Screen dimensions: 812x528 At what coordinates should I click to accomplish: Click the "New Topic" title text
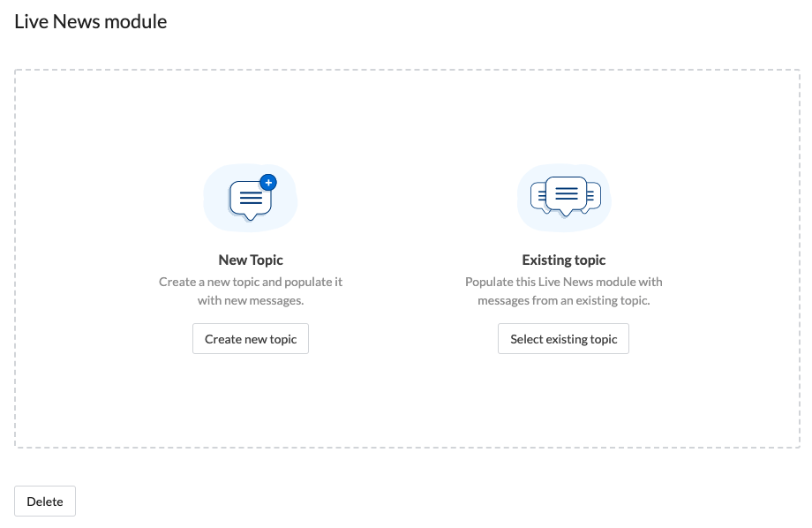(x=251, y=260)
